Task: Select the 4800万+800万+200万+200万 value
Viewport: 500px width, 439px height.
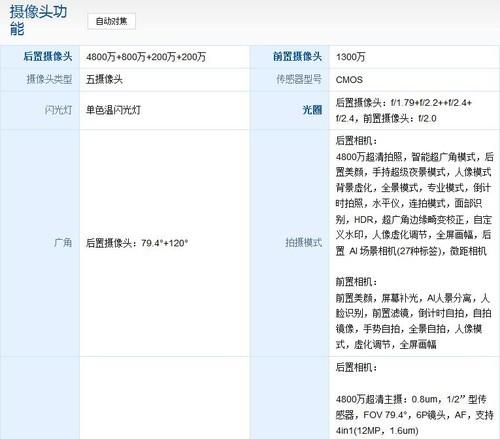Action: click(x=146, y=57)
